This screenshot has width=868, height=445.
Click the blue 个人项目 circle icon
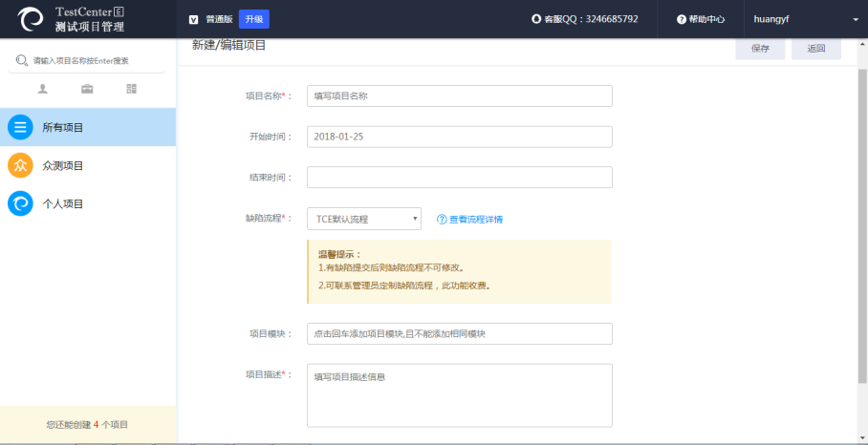tap(20, 203)
